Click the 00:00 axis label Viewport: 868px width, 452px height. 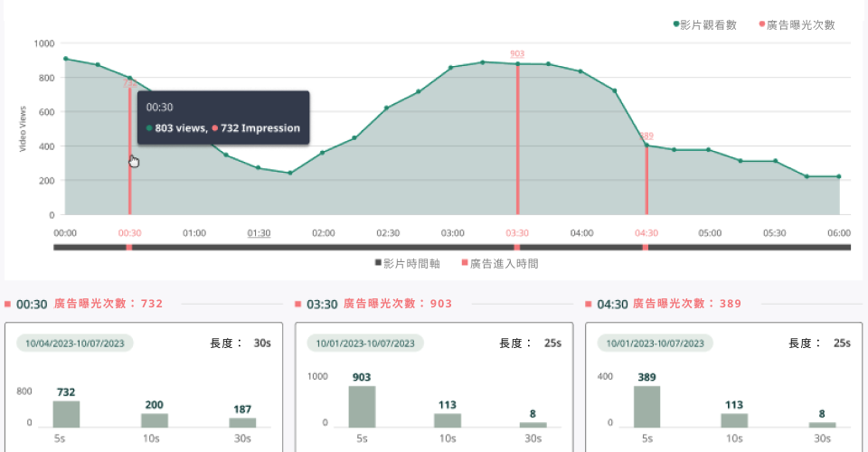tap(65, 233)
